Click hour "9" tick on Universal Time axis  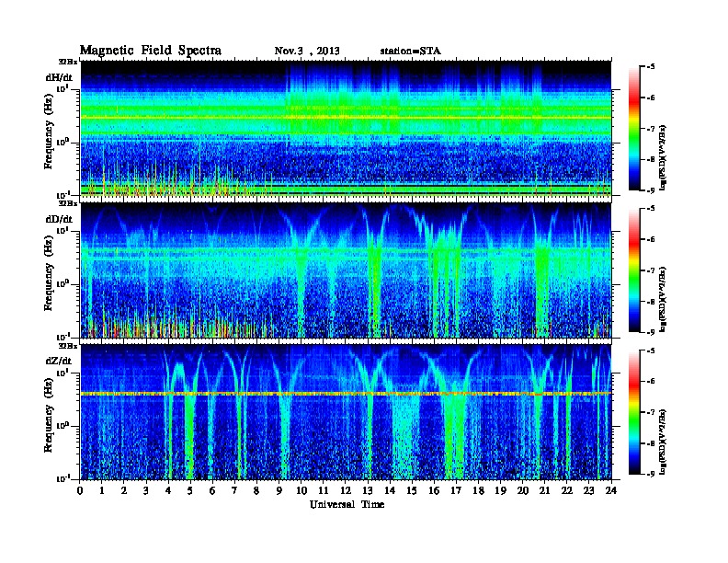point(279,491)
